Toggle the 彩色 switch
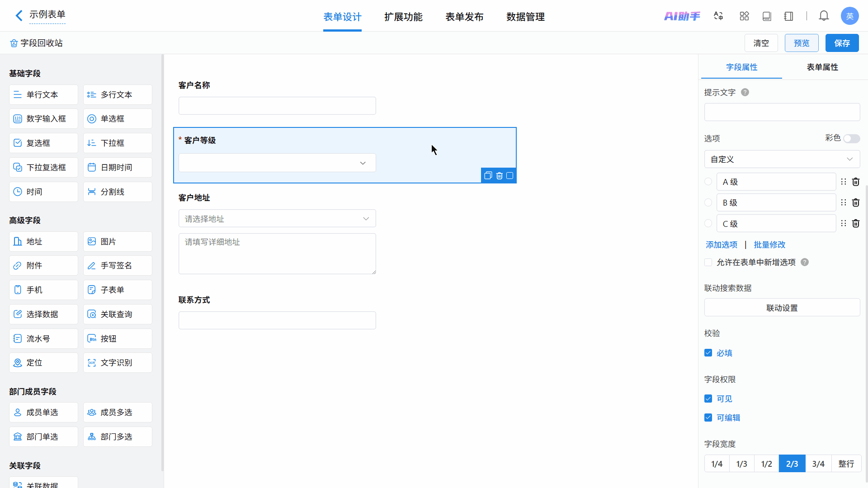 point(851,139)
